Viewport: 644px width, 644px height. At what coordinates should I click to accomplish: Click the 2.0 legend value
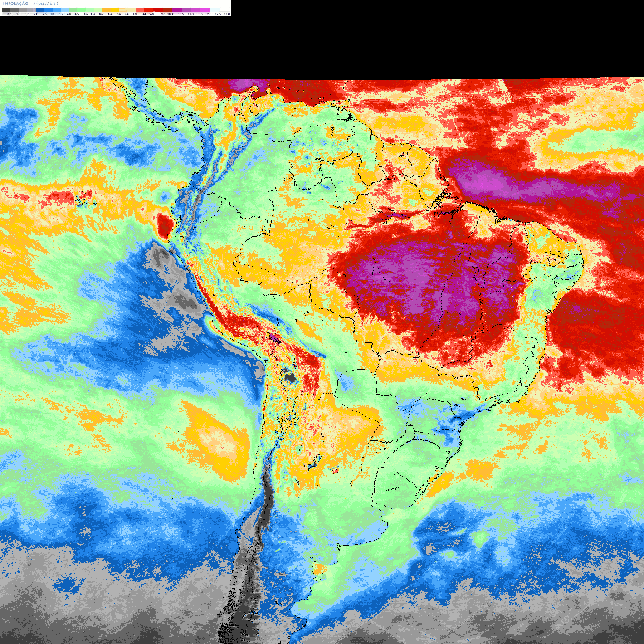tap(36, 14)
